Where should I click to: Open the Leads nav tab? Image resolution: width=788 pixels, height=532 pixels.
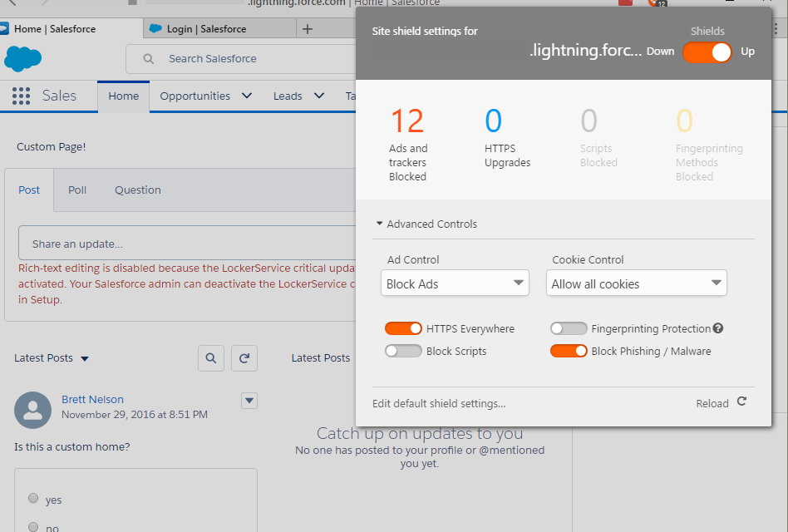pyautogui.click(x=288, y=96)
